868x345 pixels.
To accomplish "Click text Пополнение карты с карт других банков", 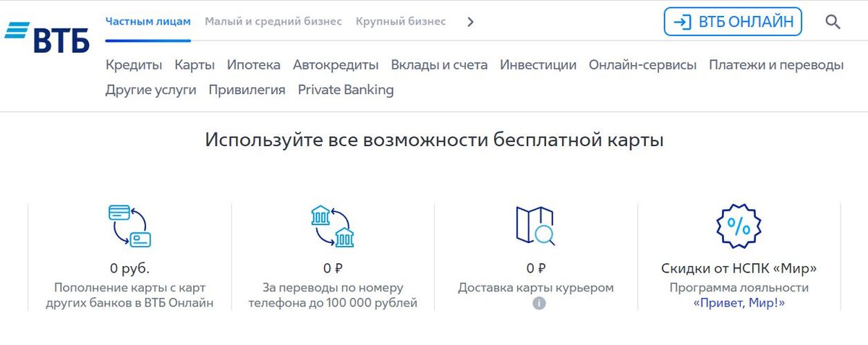I will pos(129,296).
